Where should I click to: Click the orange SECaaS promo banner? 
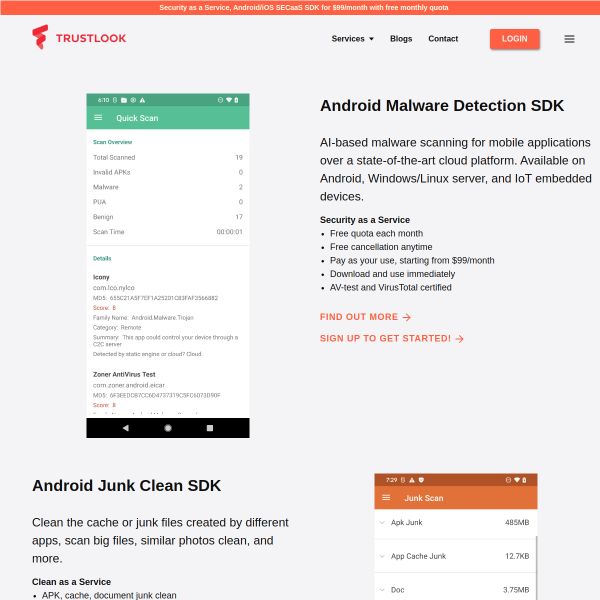click(300, 7)
